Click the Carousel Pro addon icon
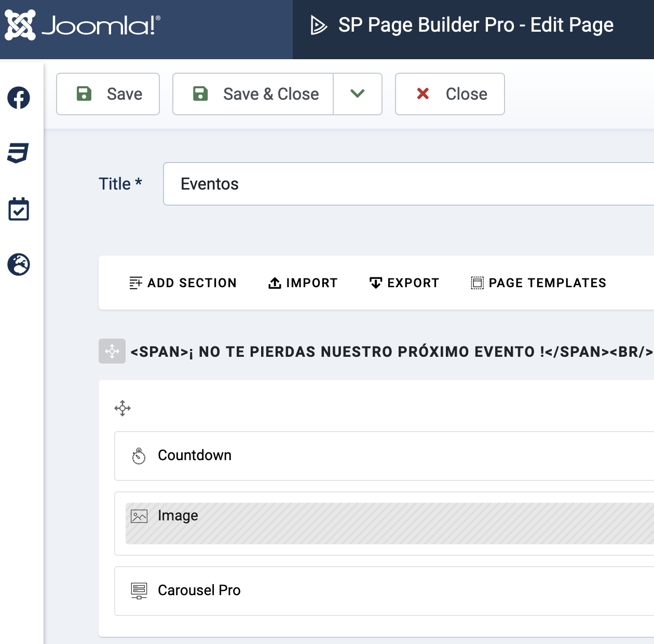654x644 pixels. (139, 591)
